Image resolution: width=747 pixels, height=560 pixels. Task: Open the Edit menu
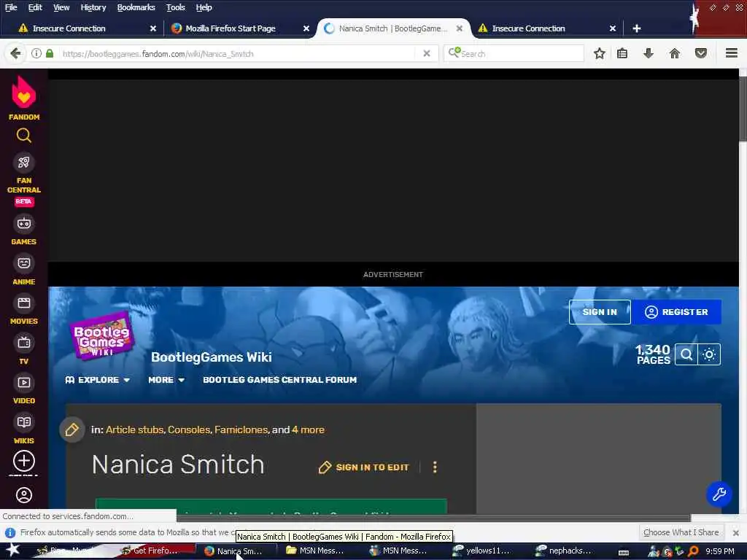[35, 7]
